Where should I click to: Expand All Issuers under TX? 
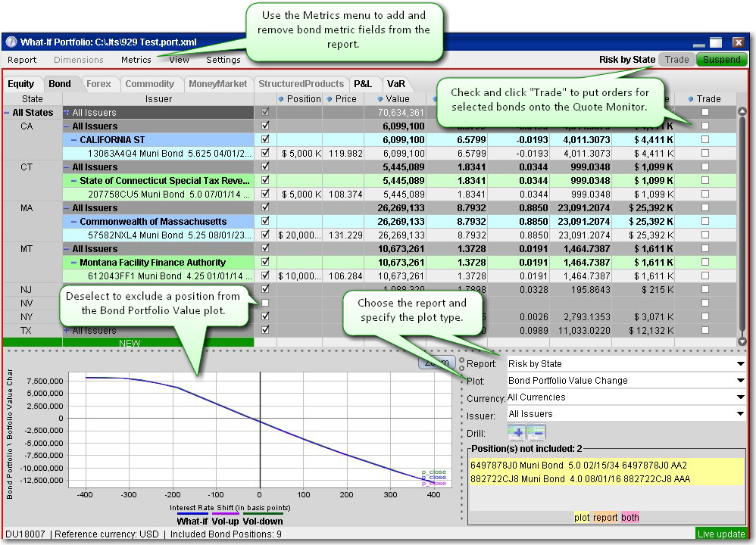pyautogui.click(x=67, y=331)
